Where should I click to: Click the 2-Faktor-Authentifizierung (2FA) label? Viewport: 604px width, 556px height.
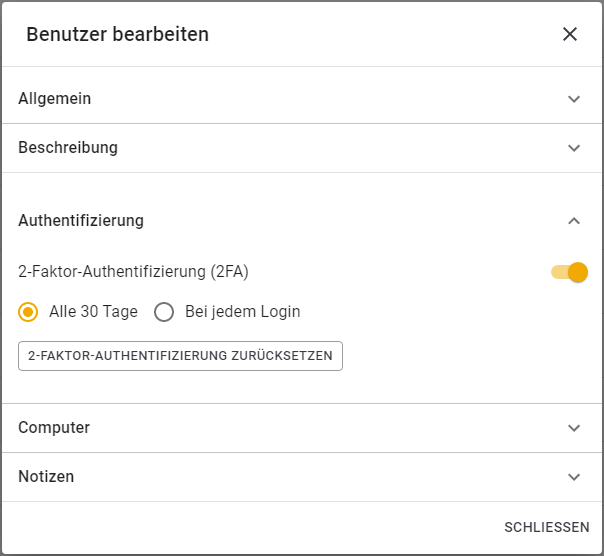click(x=133, y=272)
